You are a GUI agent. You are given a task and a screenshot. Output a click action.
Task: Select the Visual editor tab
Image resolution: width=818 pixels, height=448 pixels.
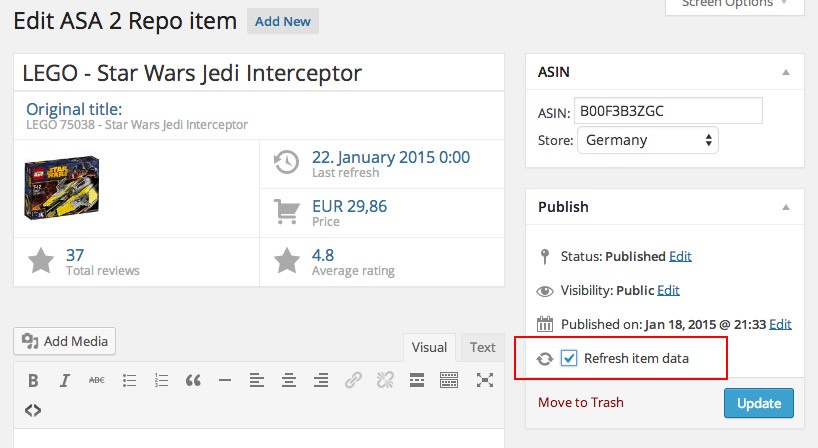(429, 348)
